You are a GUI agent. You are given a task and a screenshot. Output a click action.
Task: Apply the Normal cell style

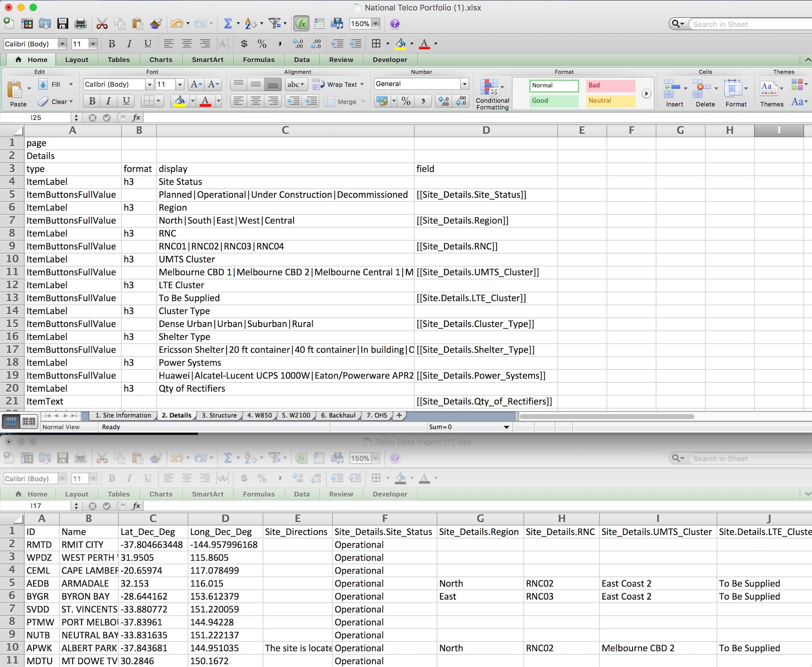pos(554,85)
